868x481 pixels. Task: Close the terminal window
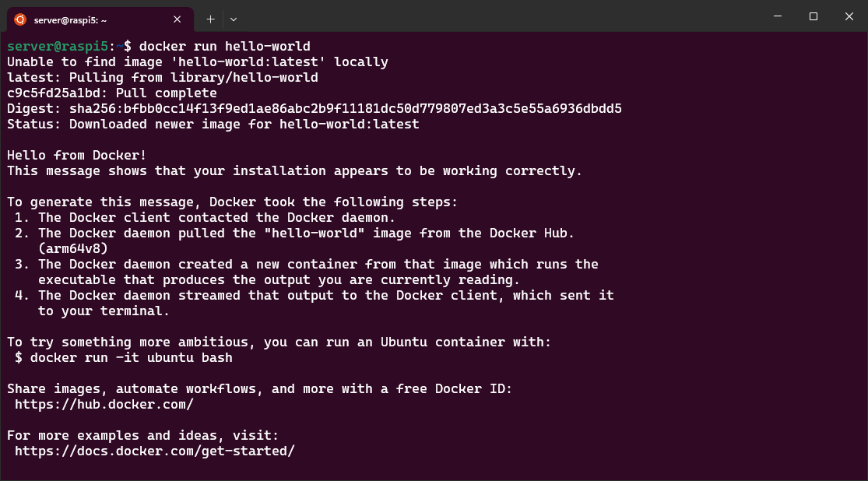849,16
